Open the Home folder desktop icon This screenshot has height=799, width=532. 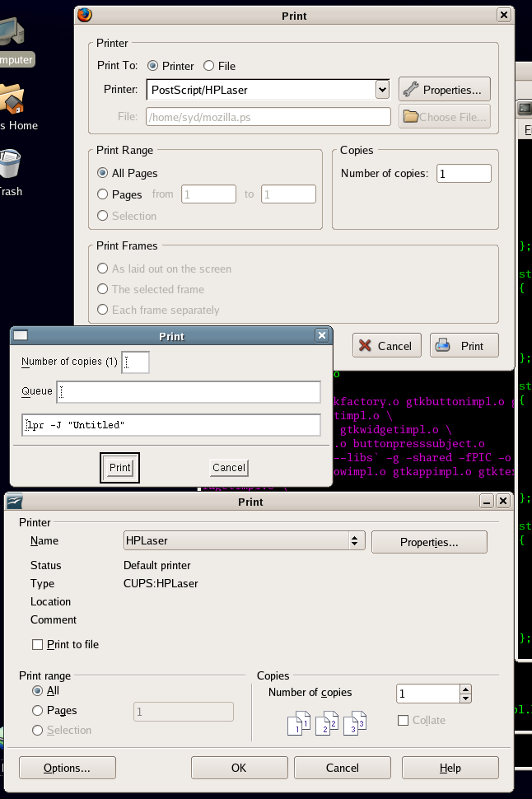click(x=12, y=99)
